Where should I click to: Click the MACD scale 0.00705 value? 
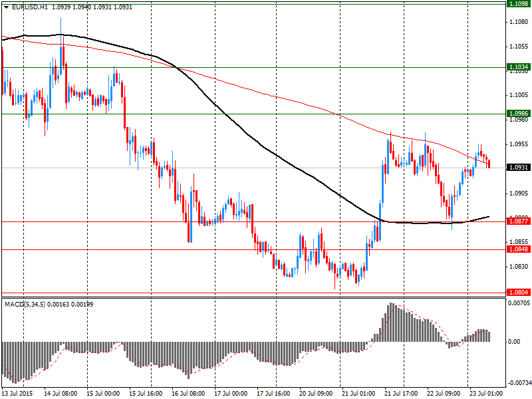pyautogui.click(x=519, y=303)
